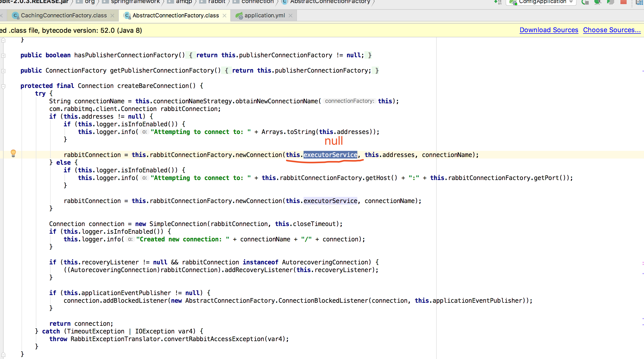Collapse the createBareConnection method

pyautogui.click(x=3, y=86)
